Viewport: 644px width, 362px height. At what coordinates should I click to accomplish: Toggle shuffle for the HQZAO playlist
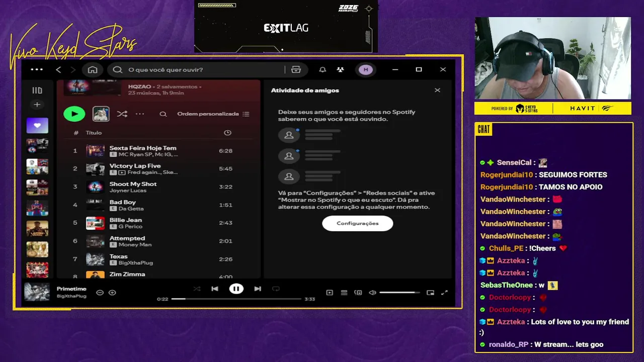(122, 114)
